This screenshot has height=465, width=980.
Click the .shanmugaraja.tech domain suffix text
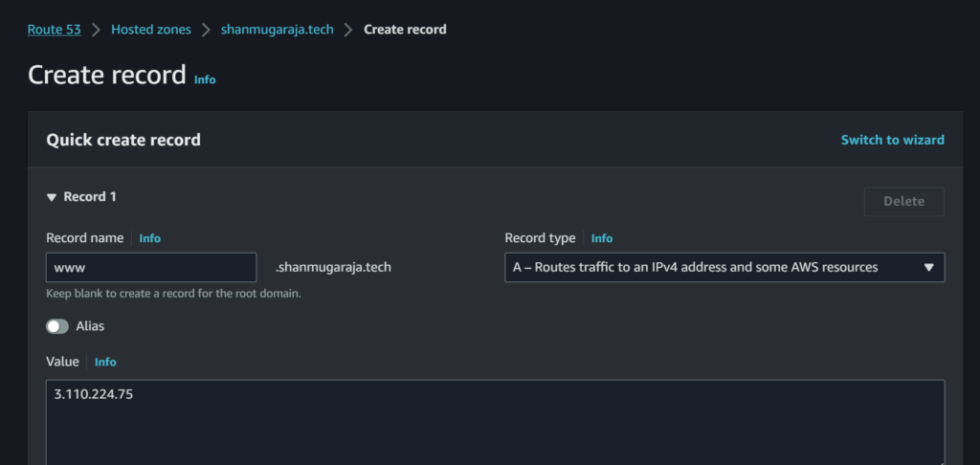[333, 268]
